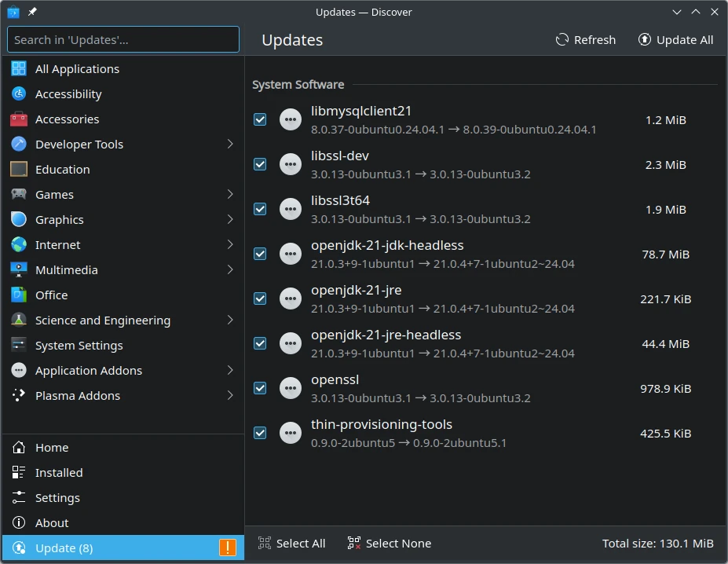Click the Home house icon
728x564 pixels.
coord(19,448)
